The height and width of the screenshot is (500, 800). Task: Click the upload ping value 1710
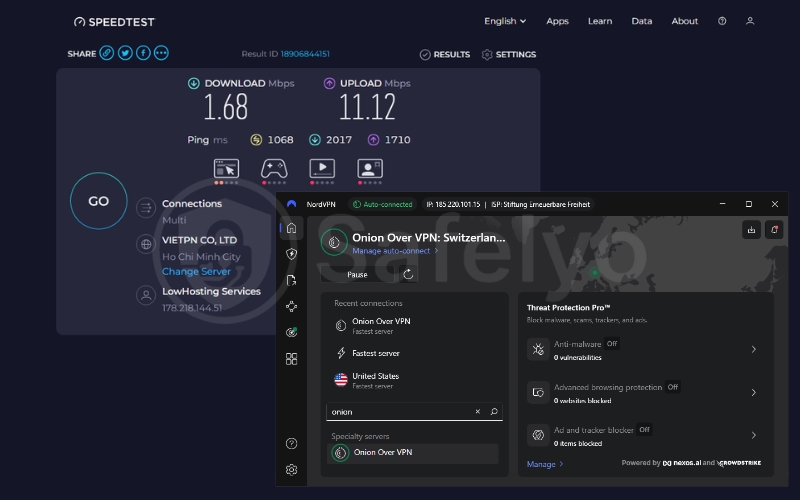[397, 140]
